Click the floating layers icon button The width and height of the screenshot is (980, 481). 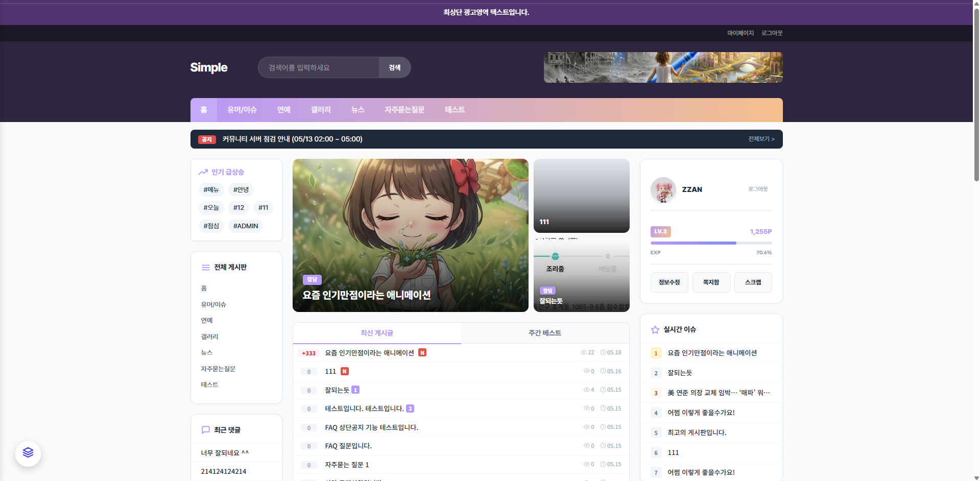(x=28, y=453)
